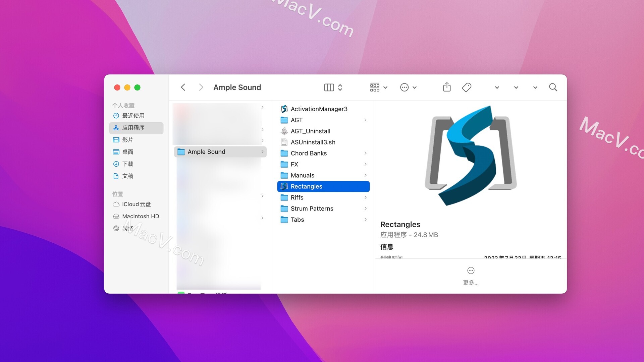Open view mode stepper arrows

[x=340, y=87]
